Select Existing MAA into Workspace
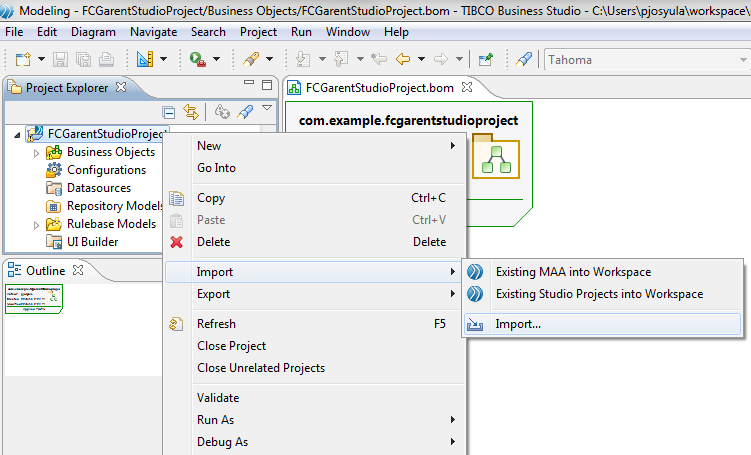The height and width of the screenshot is (455, 751). [x=603, y=272]
